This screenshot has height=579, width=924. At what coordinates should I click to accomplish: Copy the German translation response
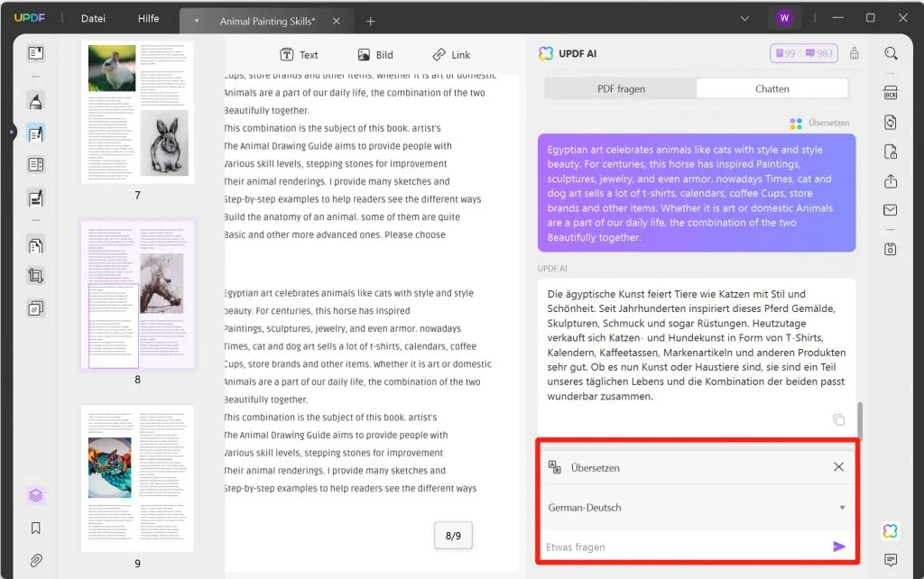tap(838, 419)
